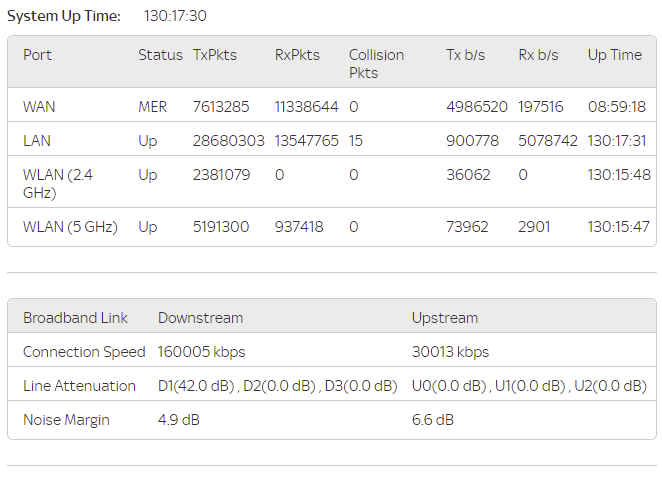Click the downstream connection speed 160005 kbps
Screen dimensions: 662x478
pos(201,352)
